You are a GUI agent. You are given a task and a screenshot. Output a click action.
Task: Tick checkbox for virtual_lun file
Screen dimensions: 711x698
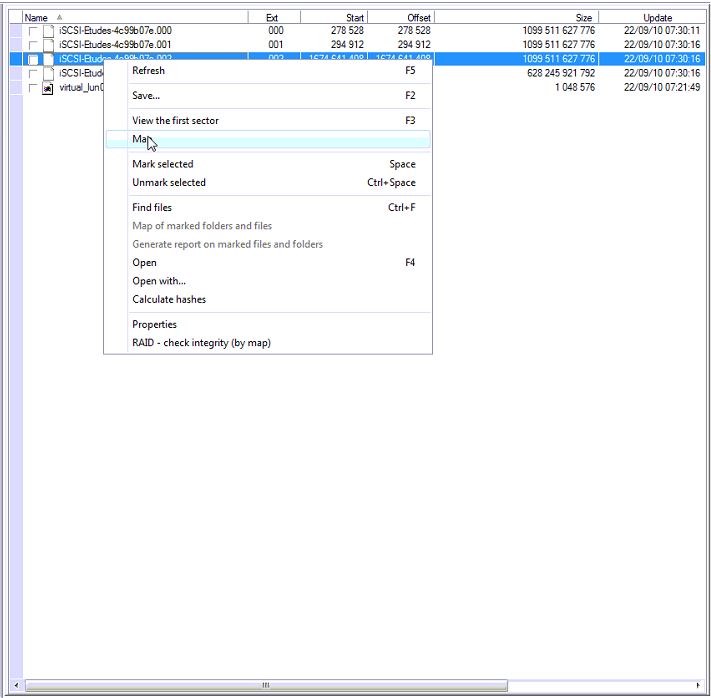click(x=33, y=88)
